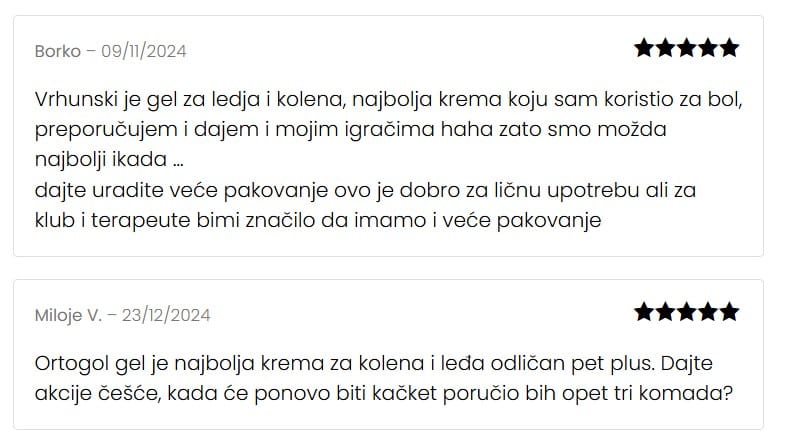
Task: Click the reviewer name Borko
Action: click(58, 51)
